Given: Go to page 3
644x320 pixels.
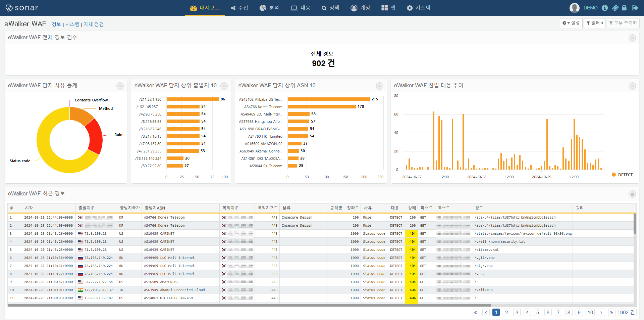Looking at the screenshot, I should 517,312.
